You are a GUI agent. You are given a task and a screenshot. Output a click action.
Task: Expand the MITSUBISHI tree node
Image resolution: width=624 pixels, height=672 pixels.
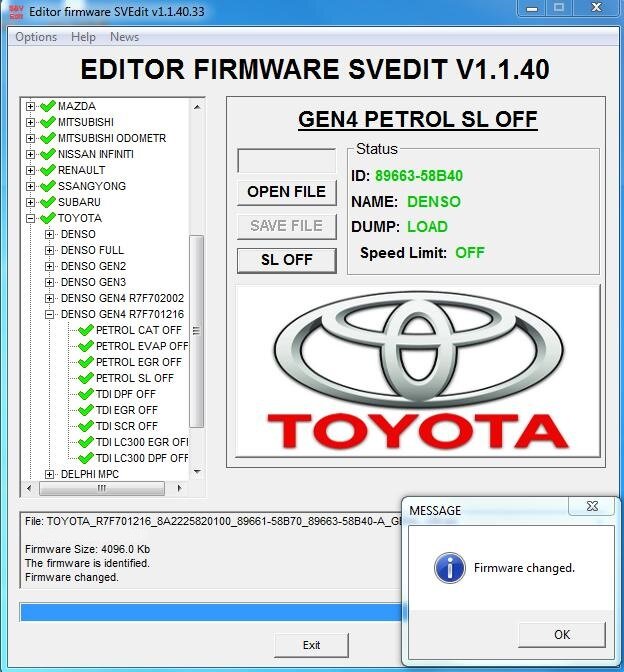(x=30, y=122)
